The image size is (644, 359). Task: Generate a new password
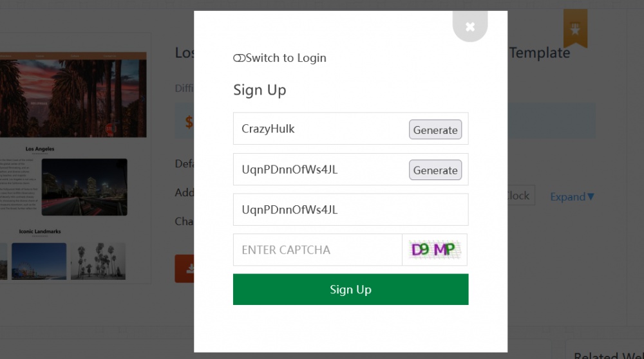435,170
